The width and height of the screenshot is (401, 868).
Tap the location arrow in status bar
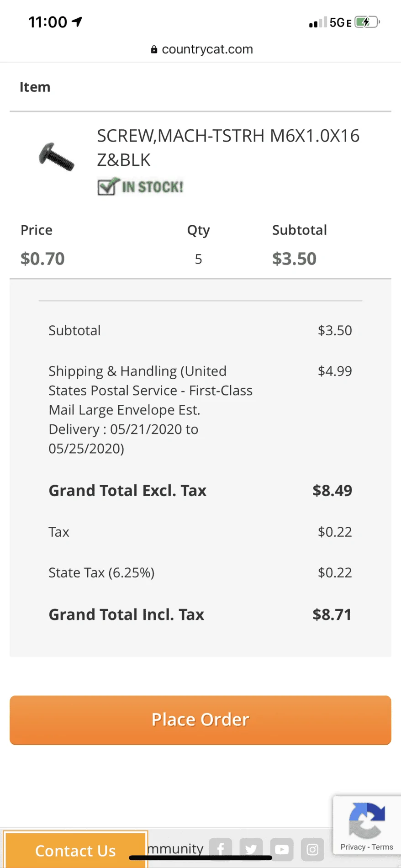point(77,21)
